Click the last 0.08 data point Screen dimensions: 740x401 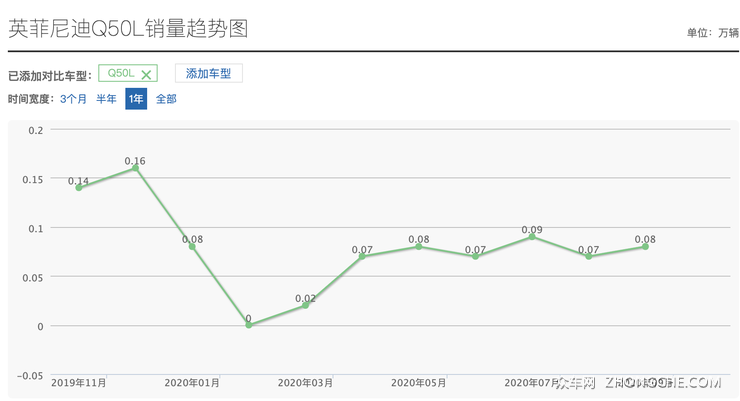pos(645,247)
